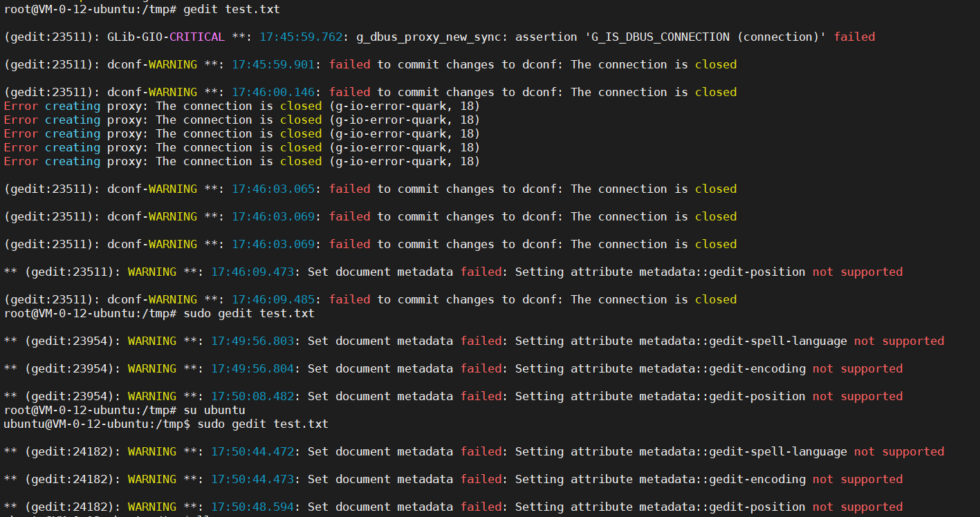Screen dimensions: 980x517
Task: Click the red 'failed' after the G_IS_DBUS_CONNECTION assertion
Action: 854,37
